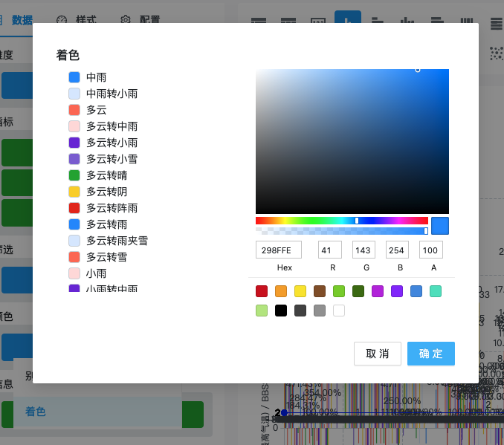Click the current color preview box
Screen dimensions: 504x445
point(440,226)
